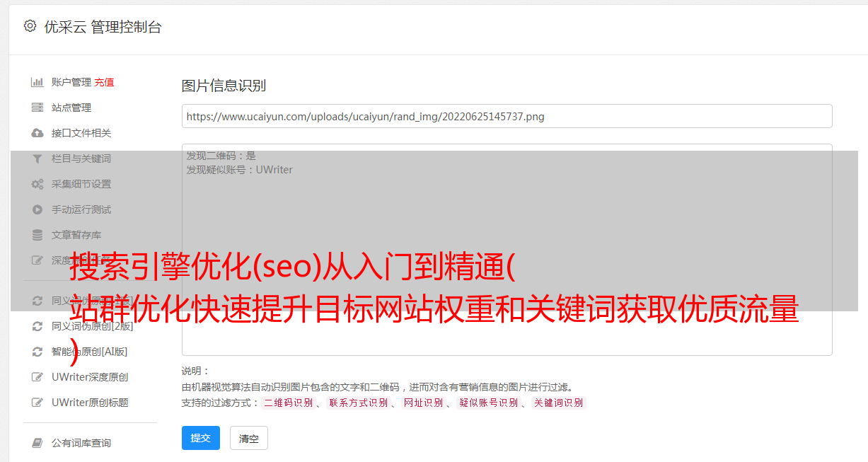This screenshot has height=462, width=868.
Task: Click the gear icon beside 优采云 管理控制台
Action: click(30, 26)
